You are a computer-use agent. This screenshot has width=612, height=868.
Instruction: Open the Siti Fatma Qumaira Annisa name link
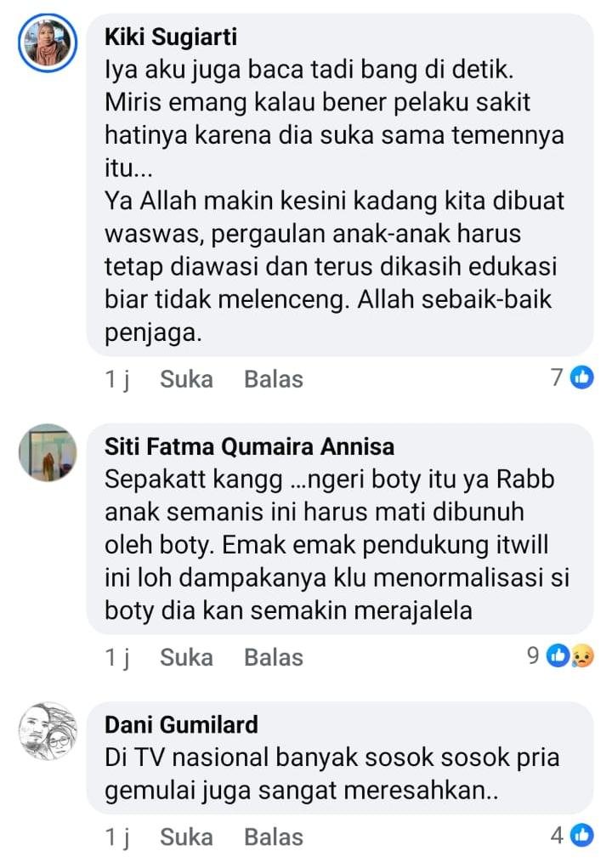click(250, 446)
